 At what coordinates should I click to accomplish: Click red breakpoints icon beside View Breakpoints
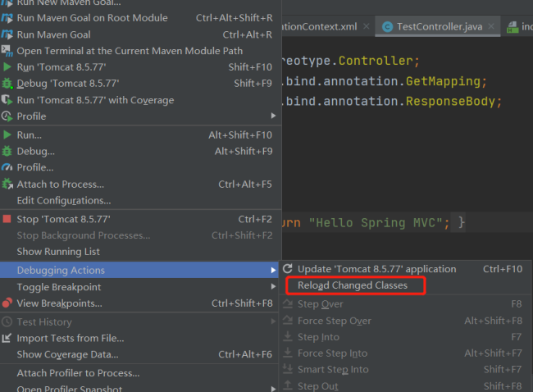(7, 303)
